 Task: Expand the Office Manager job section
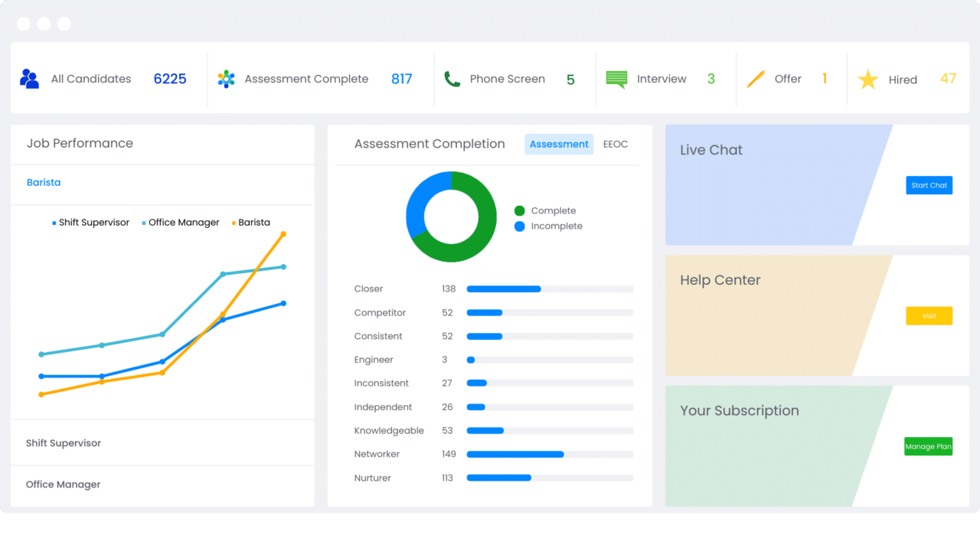click(64, 484)
